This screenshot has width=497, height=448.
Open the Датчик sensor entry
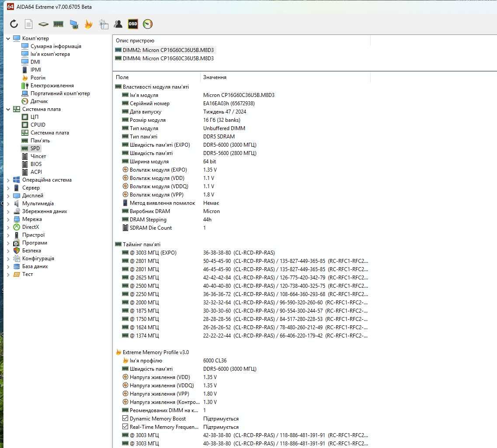coord(39,101)
